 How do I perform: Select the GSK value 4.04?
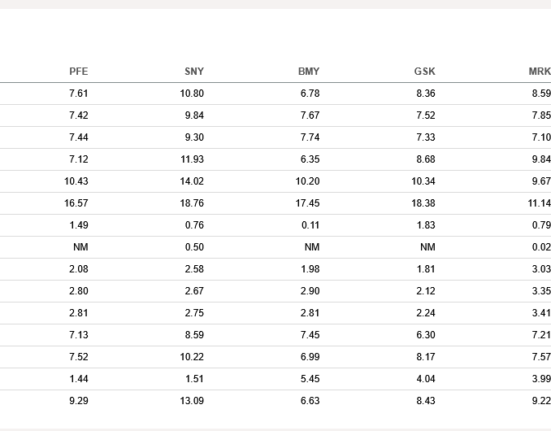(x=426, y=379)
